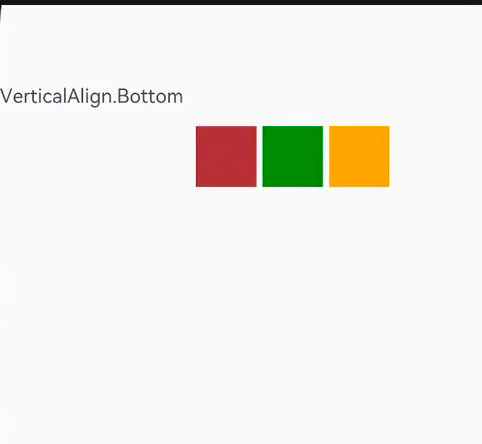The image size is (482, 444).
Task: Select the VerticalAlign portion of the label
Action: click(56, 97)
